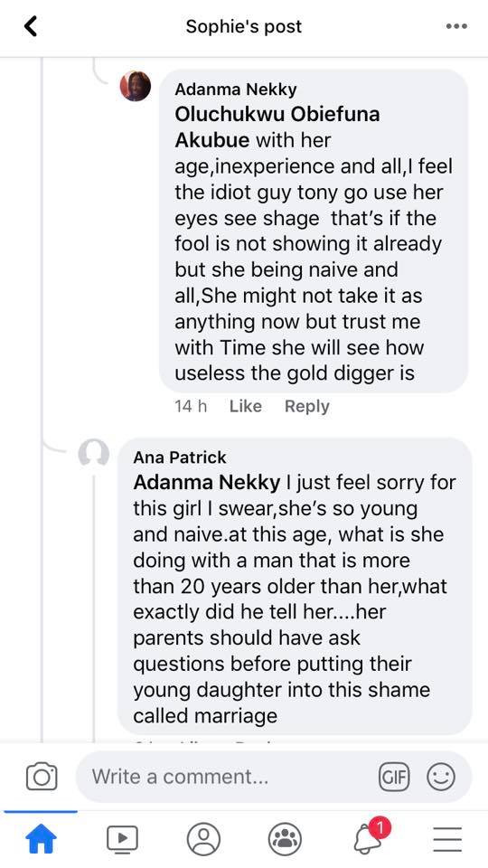The height and width of the screenshot is (868, 488).
Task: Open Ana Patrick's default avatar
Action: [93, 454]
